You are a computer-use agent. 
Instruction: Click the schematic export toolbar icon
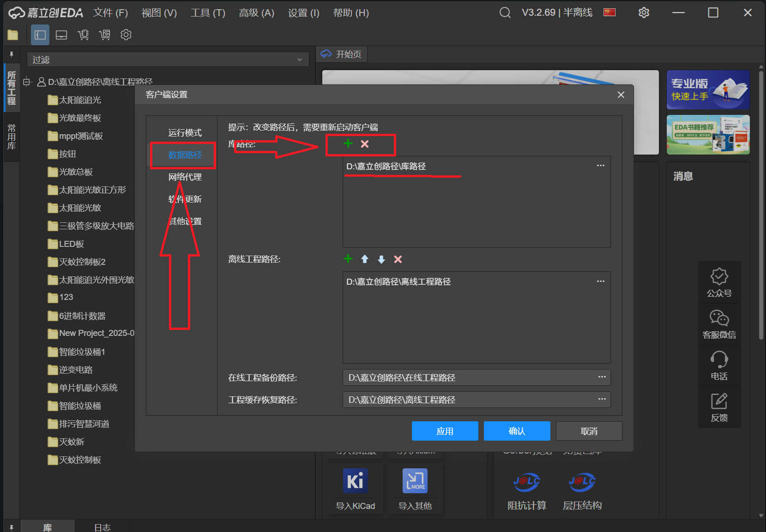[x=83, y=35]
